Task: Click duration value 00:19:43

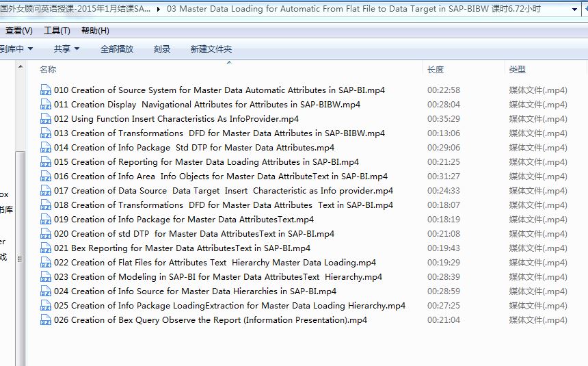Action: pyautogui.click(x=444, y=248)
